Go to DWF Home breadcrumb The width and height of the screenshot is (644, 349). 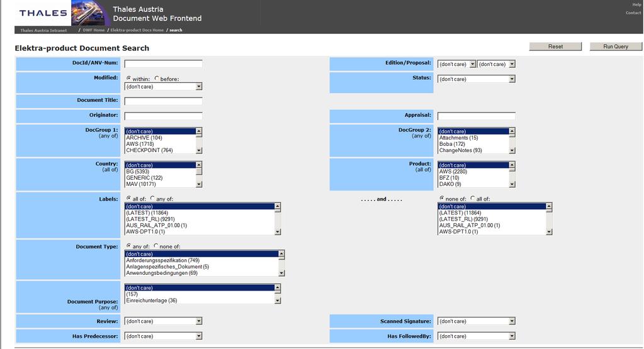point(94,30)
